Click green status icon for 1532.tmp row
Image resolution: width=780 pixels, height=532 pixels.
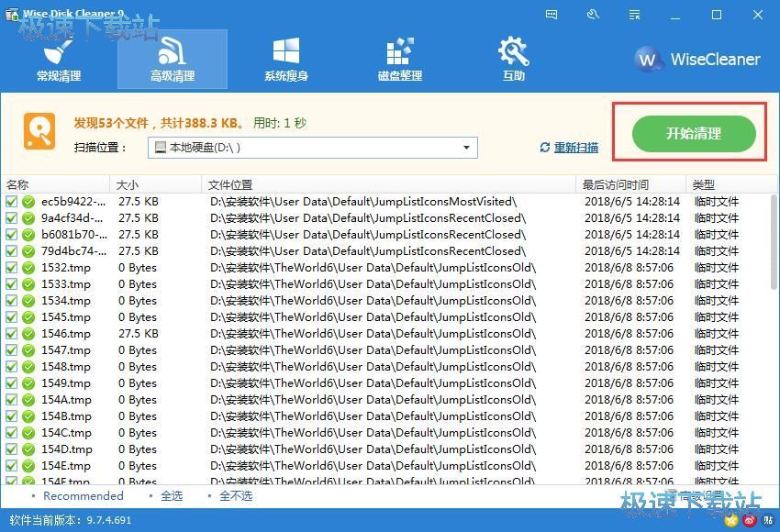(28, 268)
